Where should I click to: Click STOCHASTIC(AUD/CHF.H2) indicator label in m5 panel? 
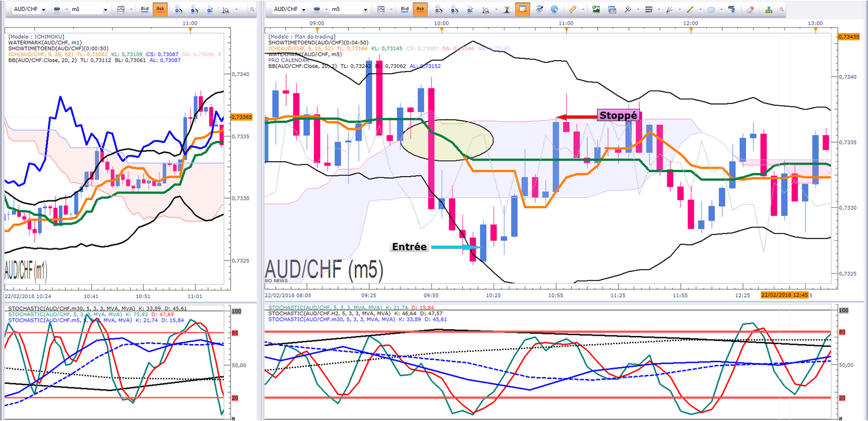[324, 313]
